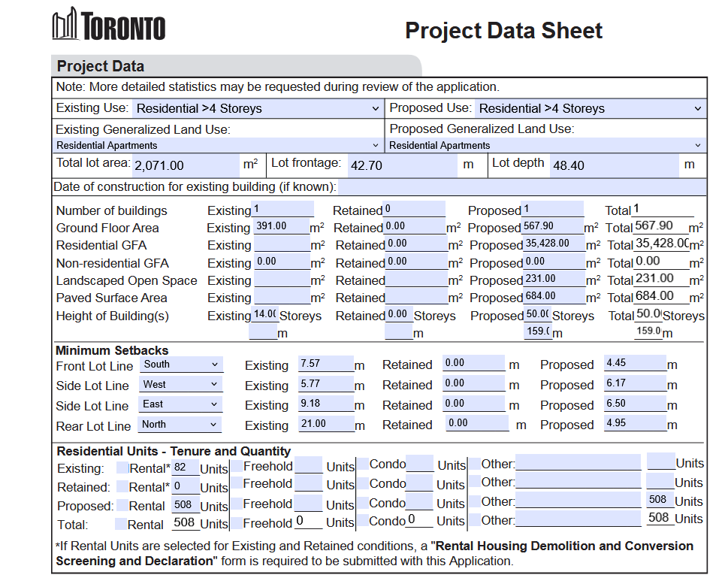Tick the Proposed Condo checkbox
Image resolution: width=728 pixels, height=581 pixels.
(363, 503)
